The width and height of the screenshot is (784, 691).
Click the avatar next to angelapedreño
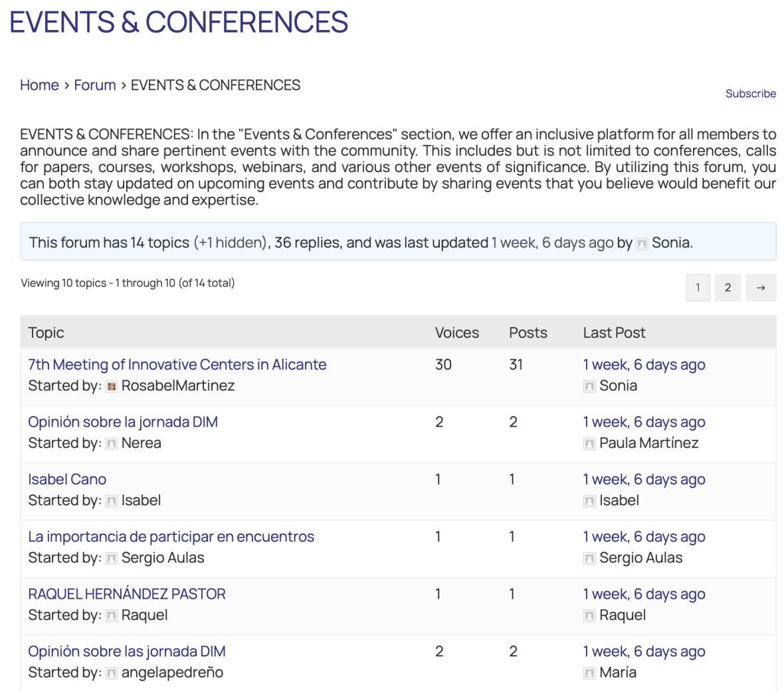112,674
